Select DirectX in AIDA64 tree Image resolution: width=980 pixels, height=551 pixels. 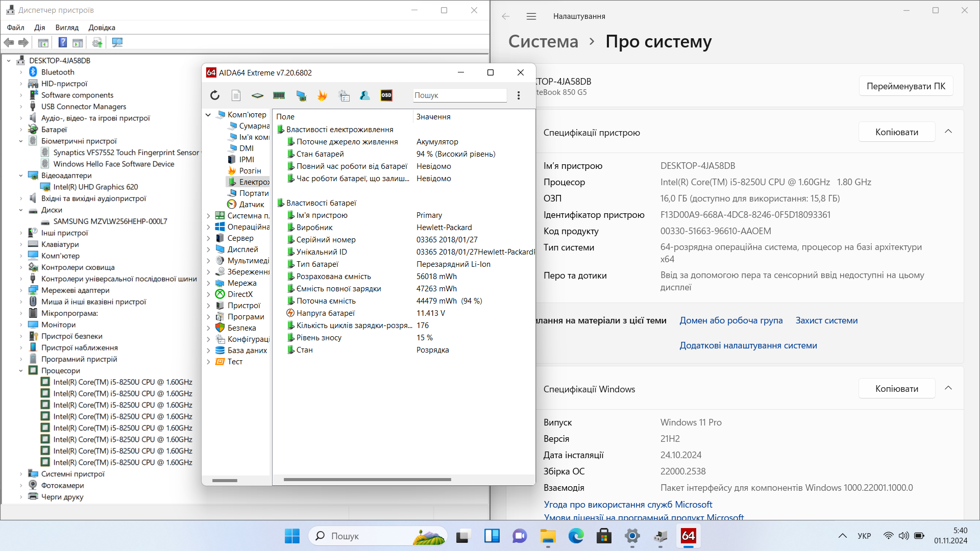click(x=240, y=294)
